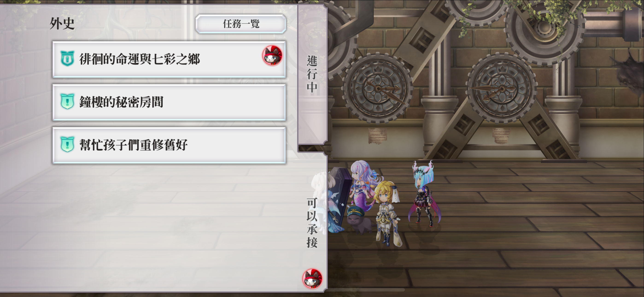Select quest 徘徊的命運與七彩之鄉
The height and width of the screenshot is (297, 644).
click(x=169, y=59)
